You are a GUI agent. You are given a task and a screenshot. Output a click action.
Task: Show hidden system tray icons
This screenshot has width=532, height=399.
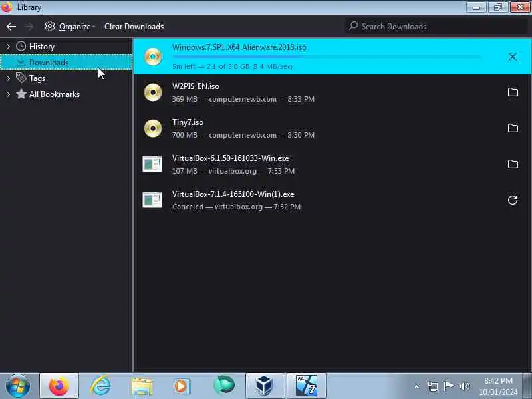pyautogui.click(x=417, y=386)
